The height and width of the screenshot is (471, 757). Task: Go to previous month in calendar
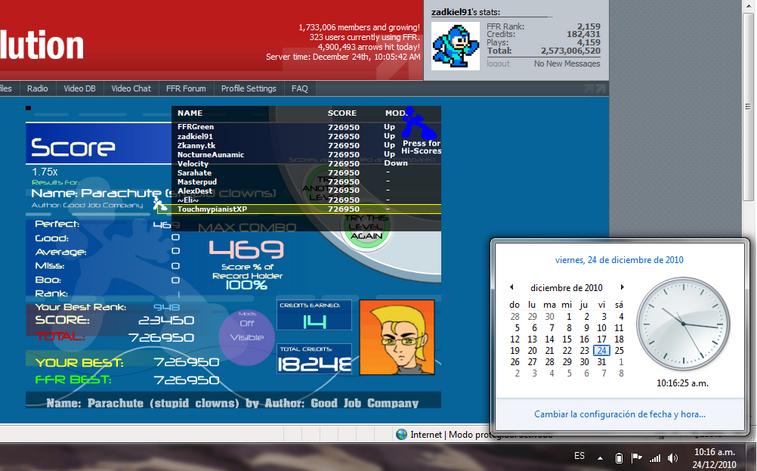(512, 287)
